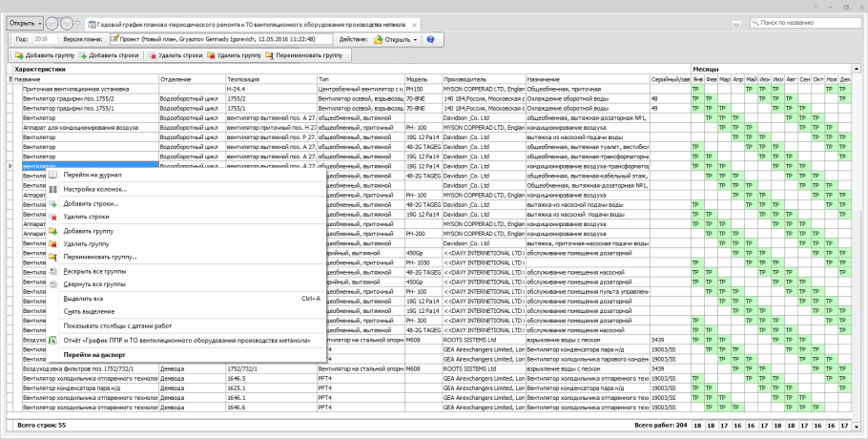Click the 'Удалить группу' toolbar icon
Image resolution: width=868 pixels, height=439 pixels.
coord(211,55)
